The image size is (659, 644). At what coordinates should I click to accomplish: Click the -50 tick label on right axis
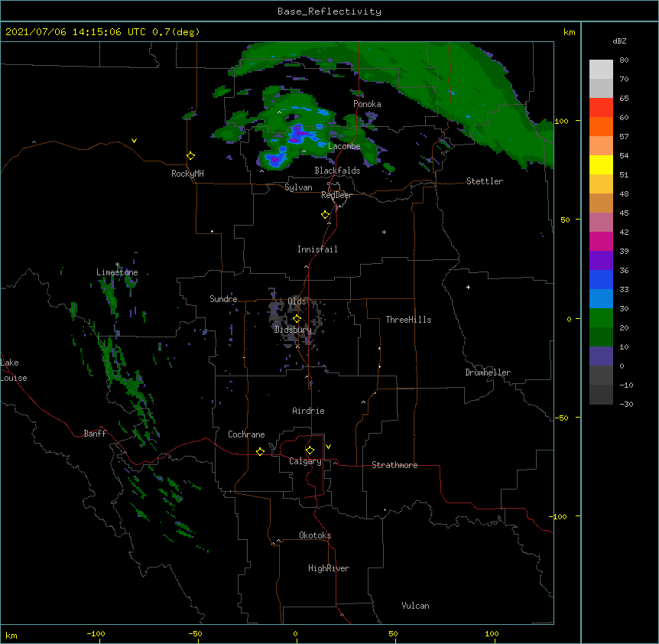[561, 418]
